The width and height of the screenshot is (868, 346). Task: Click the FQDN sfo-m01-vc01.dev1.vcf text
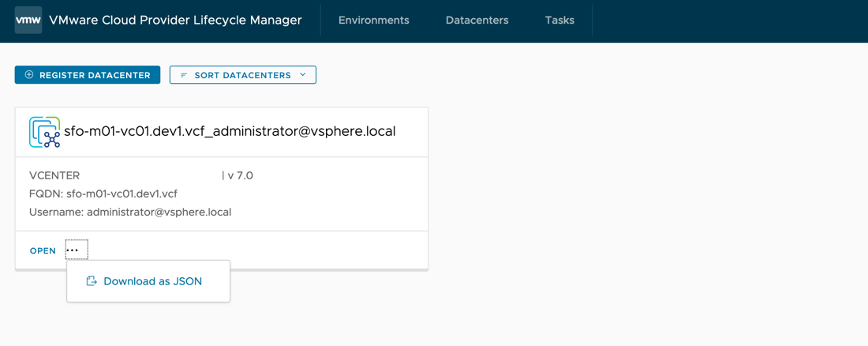[103, 194]
